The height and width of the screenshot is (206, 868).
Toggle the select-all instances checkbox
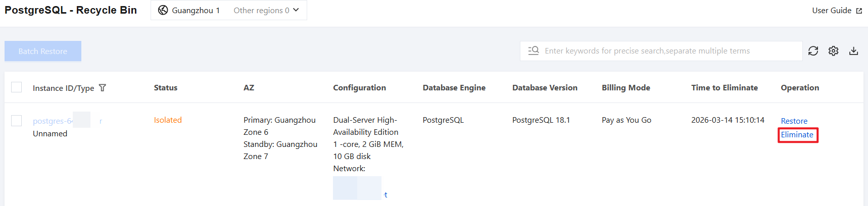[17, 87]
